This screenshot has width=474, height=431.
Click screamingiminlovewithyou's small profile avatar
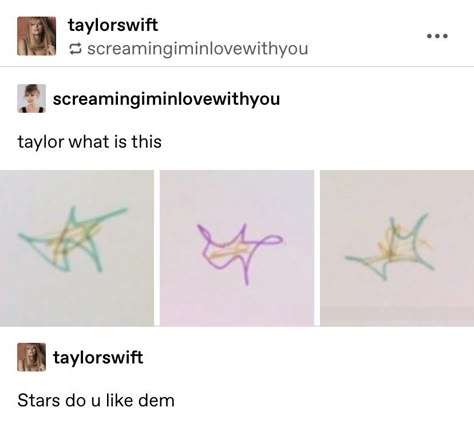32,99
